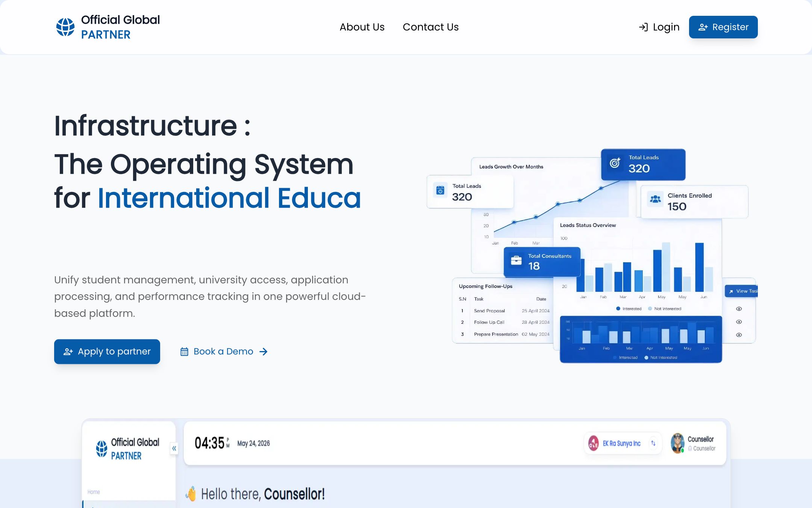This screenshot has height=508, width=812.
Task: Toggle the third eye icon in follow-ups
Action: click(739, 335)
